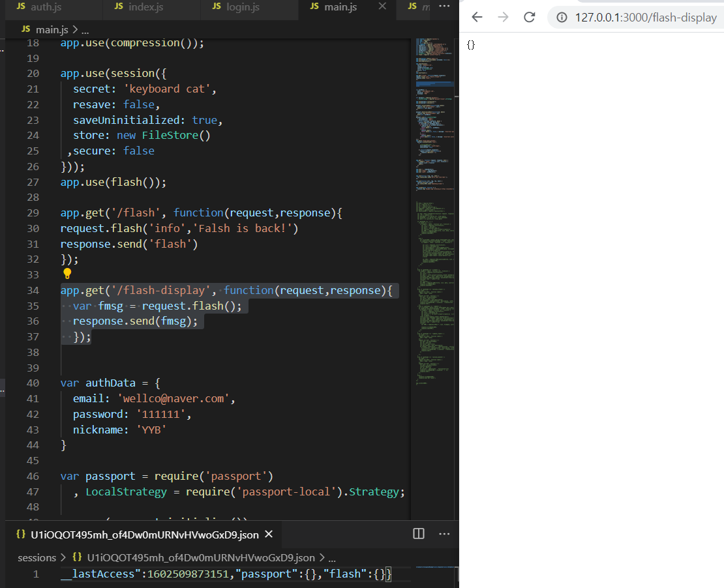Viewport: 724px width, 588px height.
Task: Click the FileStore class name on line 24
Action: pyautogui.click(x=170, y=135)
